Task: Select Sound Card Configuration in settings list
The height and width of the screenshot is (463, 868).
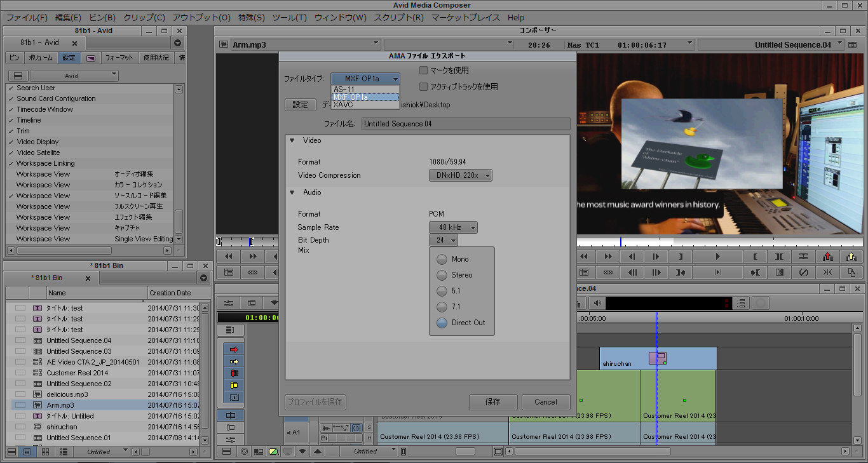Action: point(56,98)
